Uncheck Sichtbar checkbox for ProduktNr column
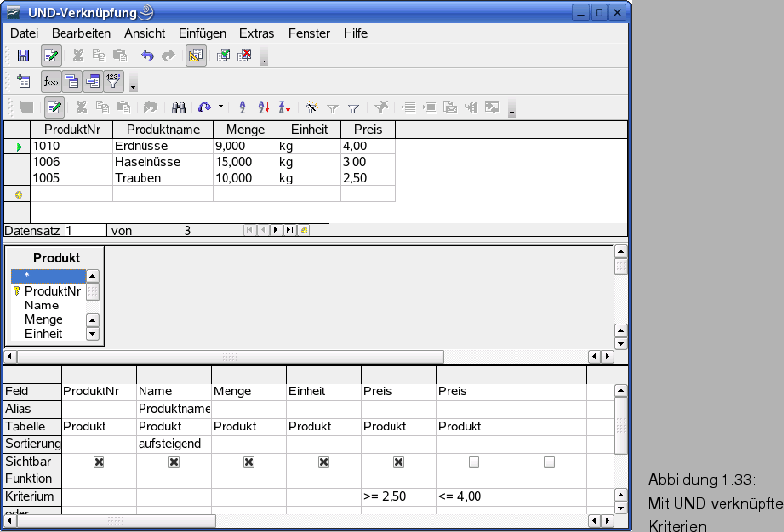784x532 pixels. point(99,462)
